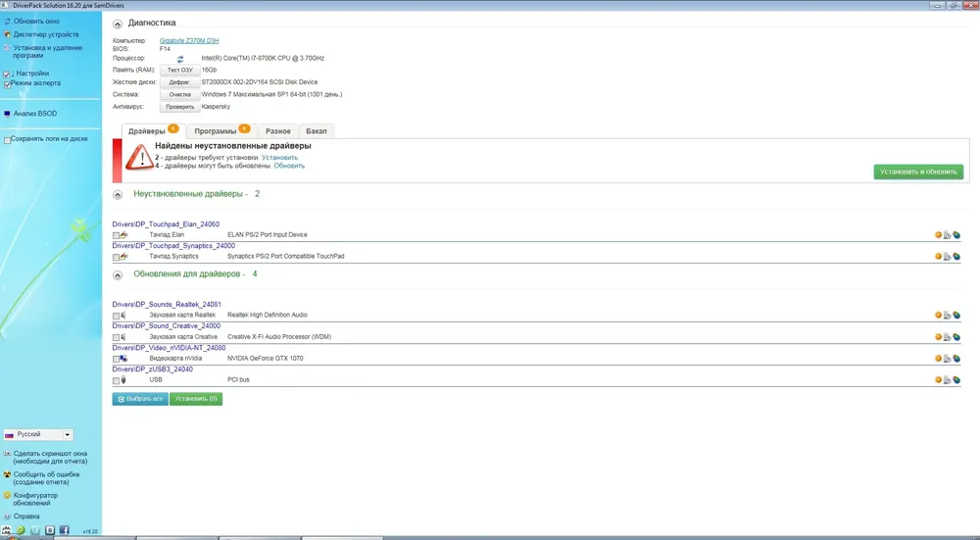This screenshot has width=980, height=540.
Task: Check the Тачпад Synaptics driver checkbox
Action: point(116,257)
